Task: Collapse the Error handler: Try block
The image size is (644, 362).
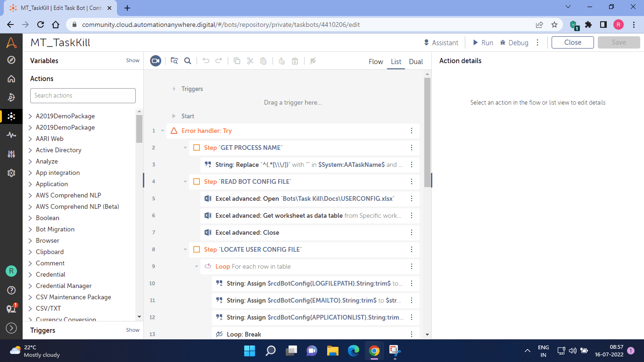Action: 163,131
